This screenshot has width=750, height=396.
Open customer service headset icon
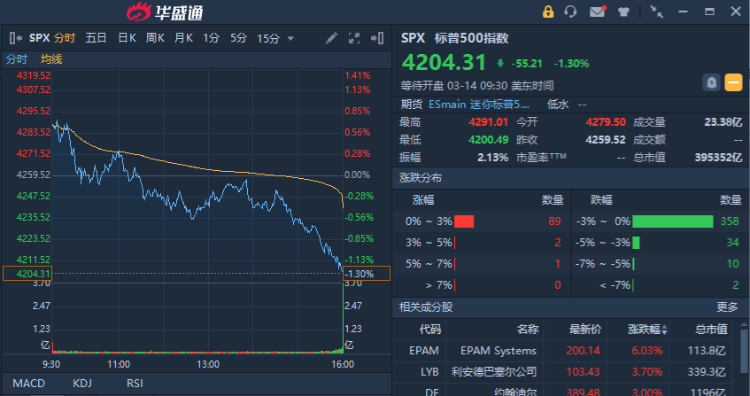(570, 11)
